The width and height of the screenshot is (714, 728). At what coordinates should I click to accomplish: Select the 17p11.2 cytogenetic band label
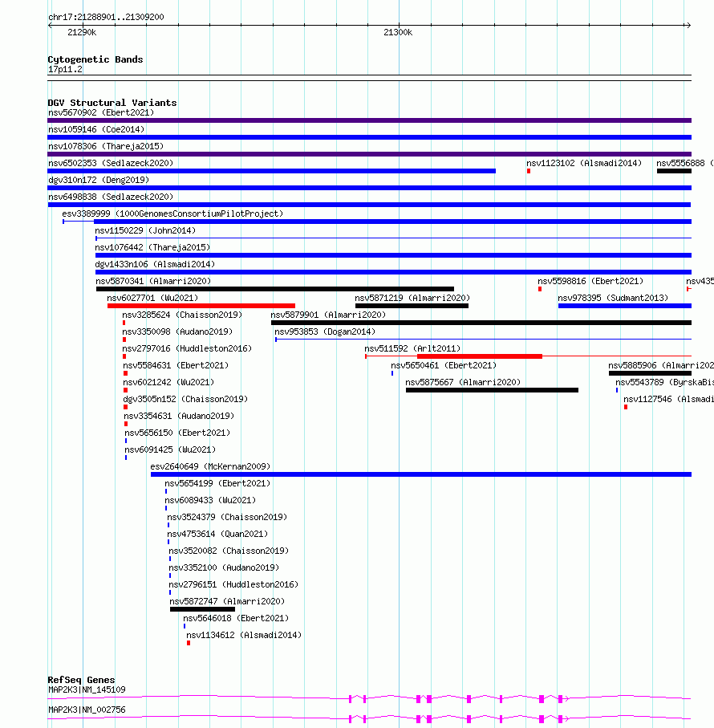point(65,69)
